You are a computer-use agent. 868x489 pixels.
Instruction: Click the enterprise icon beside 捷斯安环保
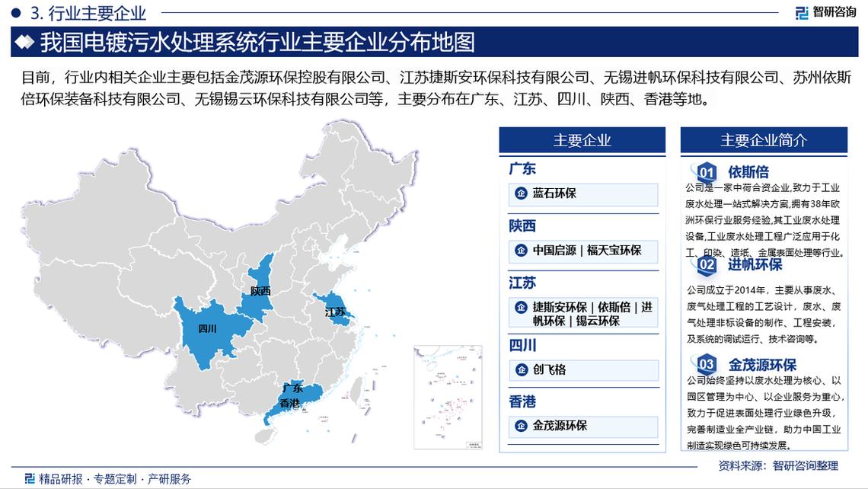pyautogui.click(x=521, y=308)
